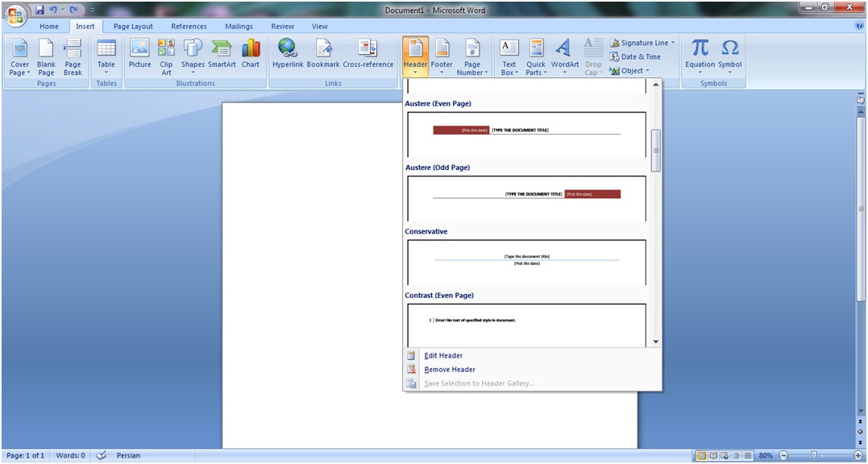Switch to Outline view

(737, 456)
